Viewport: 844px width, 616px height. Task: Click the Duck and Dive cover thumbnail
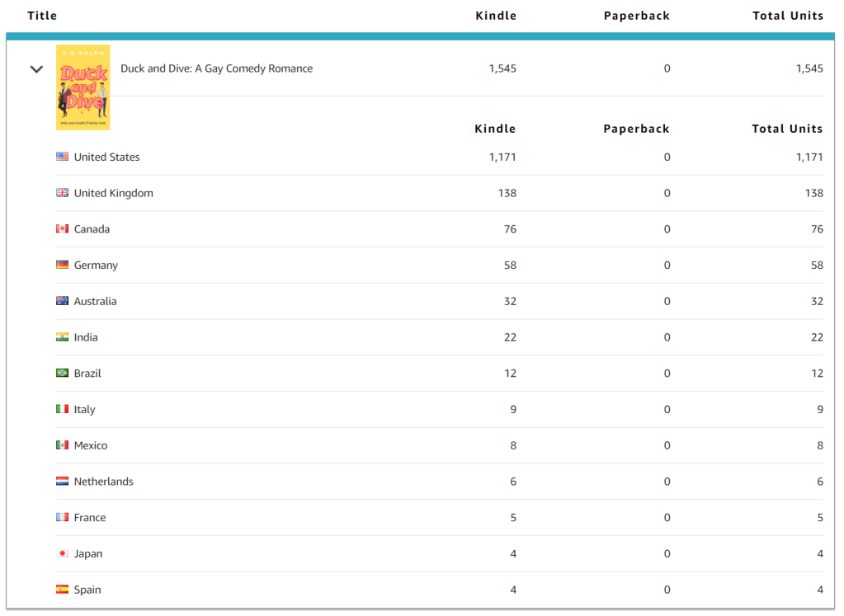(x=83, y=87)
